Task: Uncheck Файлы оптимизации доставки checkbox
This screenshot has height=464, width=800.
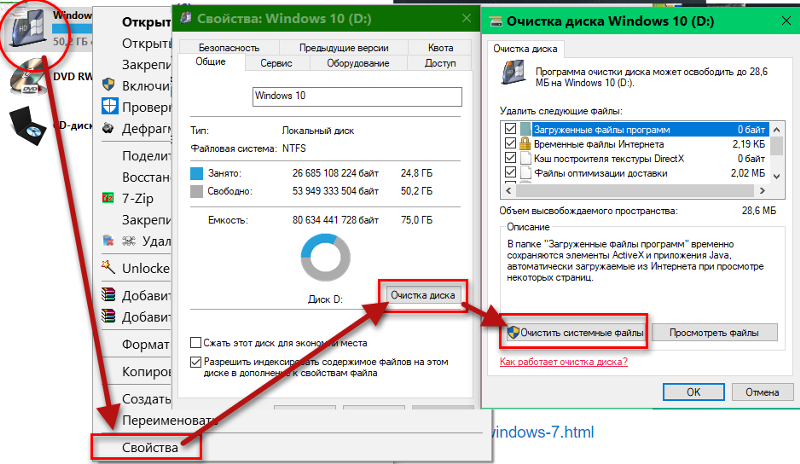Action: coord(510,173)
